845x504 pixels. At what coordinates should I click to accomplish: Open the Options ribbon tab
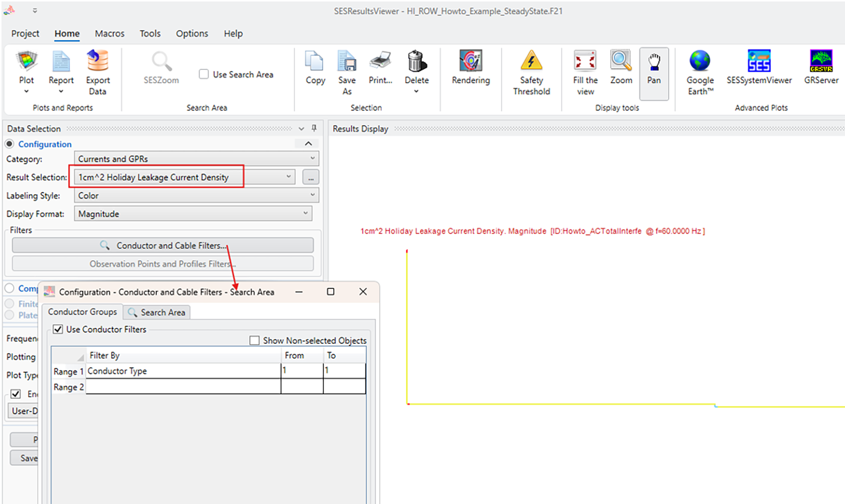192,33
